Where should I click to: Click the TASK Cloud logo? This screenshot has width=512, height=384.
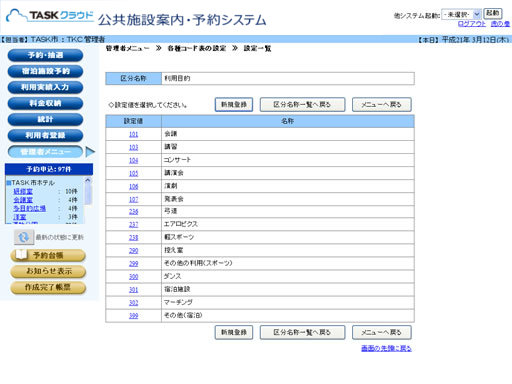tap(50, 15)
